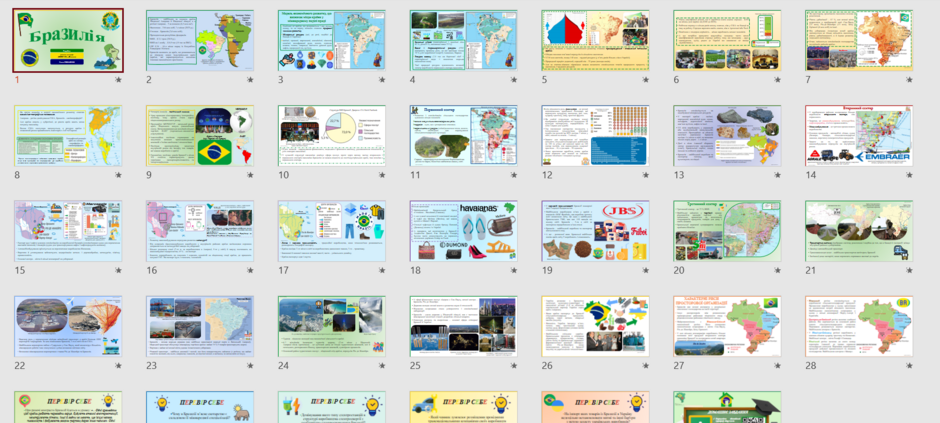Image resolution: width=940 pixels, height=423 pixels.
Task: Select slide 13 with mineral rock photos
Action: [727, 136]
